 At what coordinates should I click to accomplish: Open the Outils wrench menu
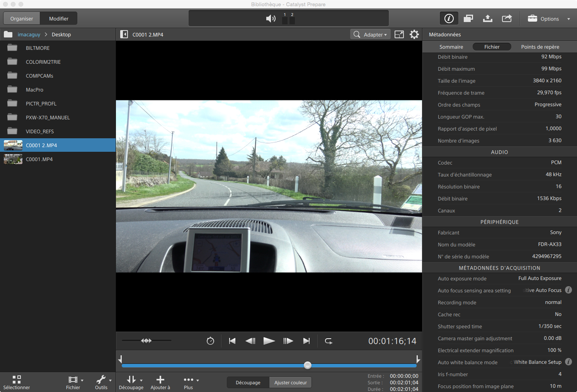(x=103, y=382)
